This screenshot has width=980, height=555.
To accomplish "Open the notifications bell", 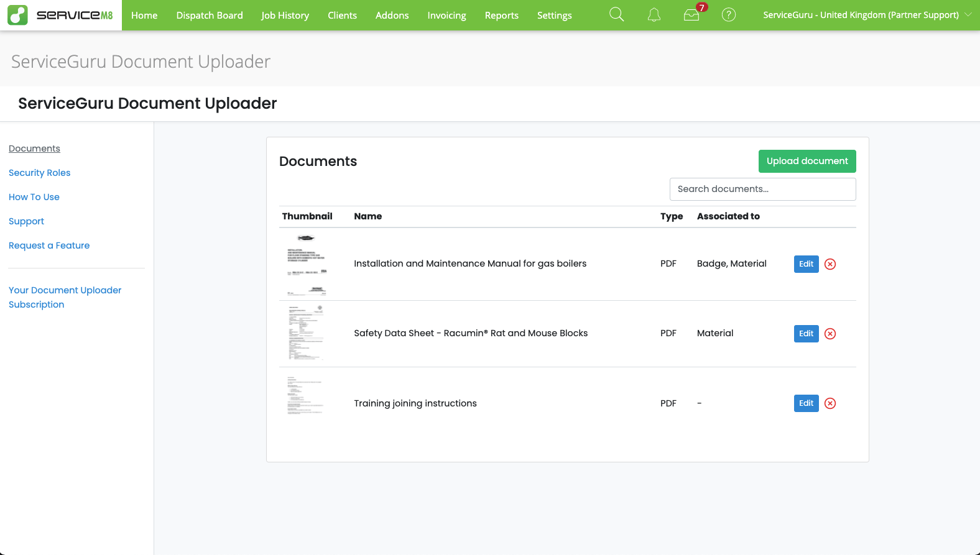I will (x=654, y=15).
